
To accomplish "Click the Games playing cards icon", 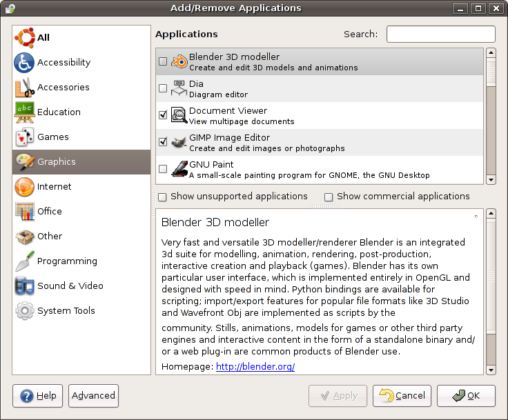I will pos(24,137).
